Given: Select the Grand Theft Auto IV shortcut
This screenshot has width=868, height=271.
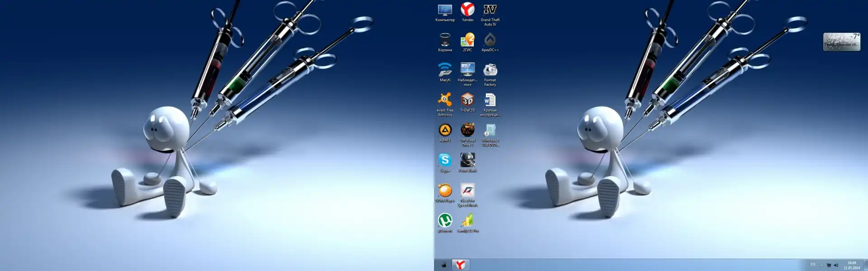Looking at the screenshot, I should click(x=490, y=10).
